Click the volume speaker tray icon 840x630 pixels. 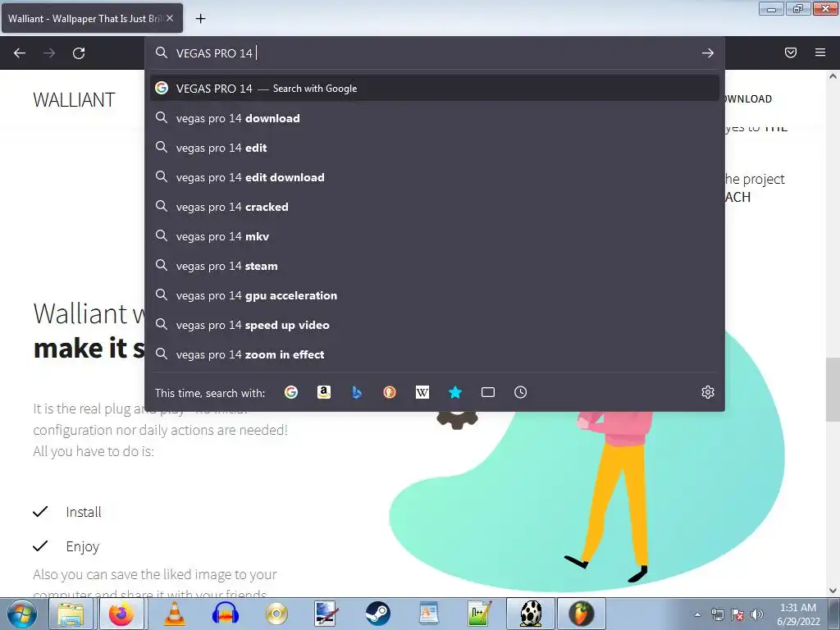(x=757, y=615)
